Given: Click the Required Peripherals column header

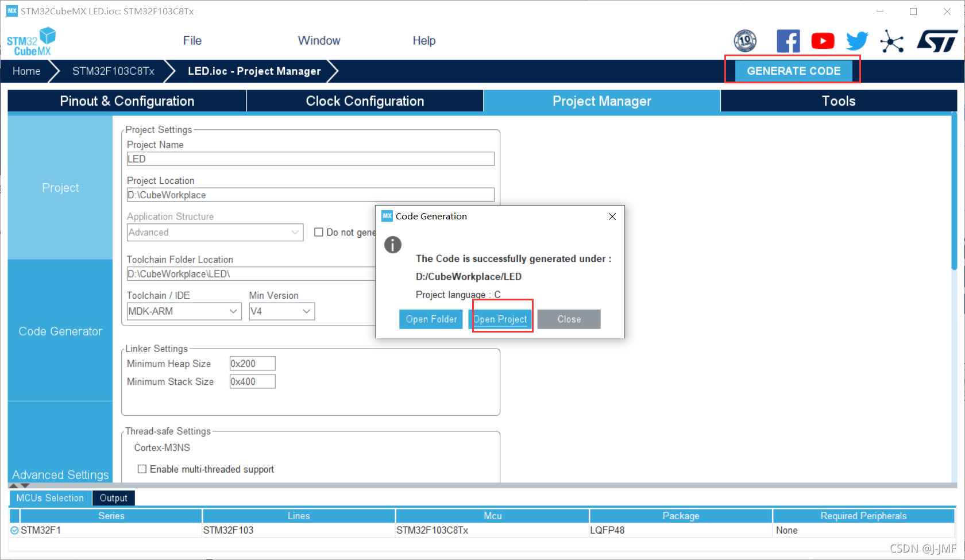Looking at the screenshot, I should coord(863,516).
